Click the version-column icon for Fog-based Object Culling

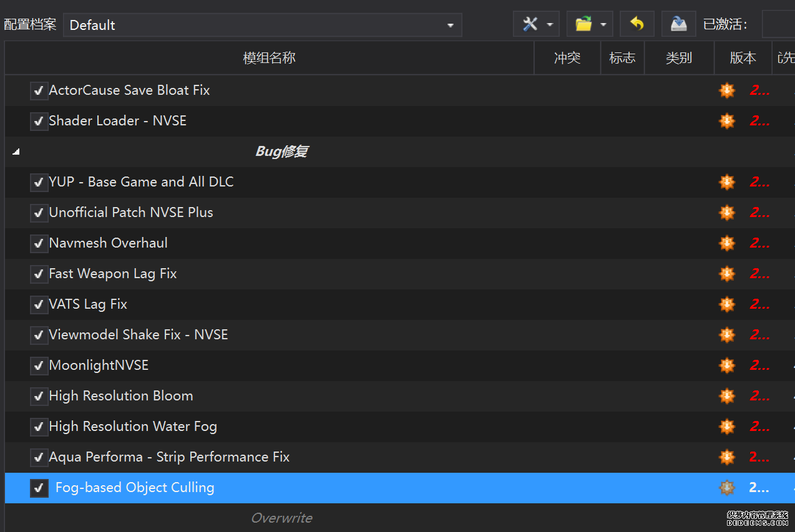point(727,488)
